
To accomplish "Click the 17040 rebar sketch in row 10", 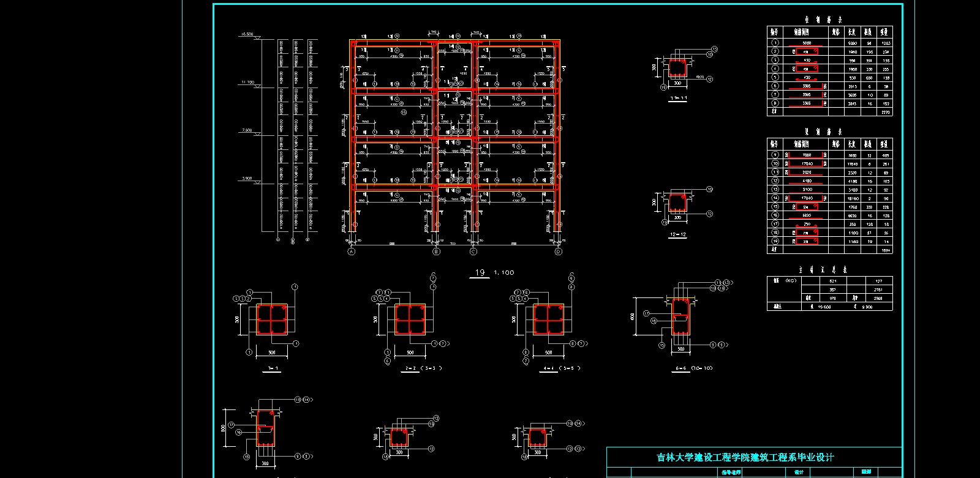I will pyautogui.click(x=806, y=164).
